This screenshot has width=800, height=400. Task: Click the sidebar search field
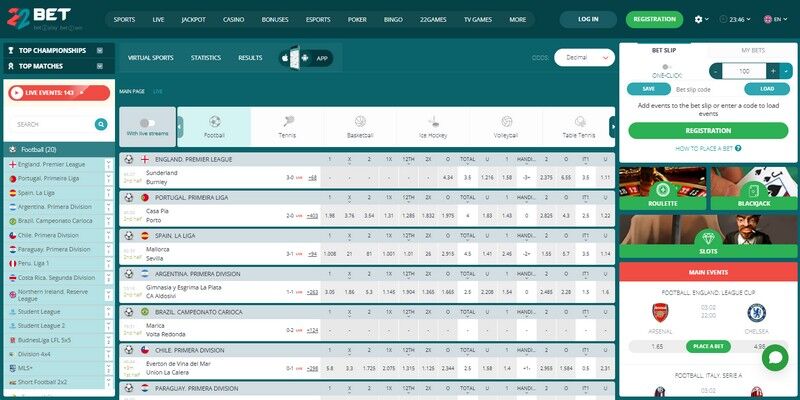52,124
